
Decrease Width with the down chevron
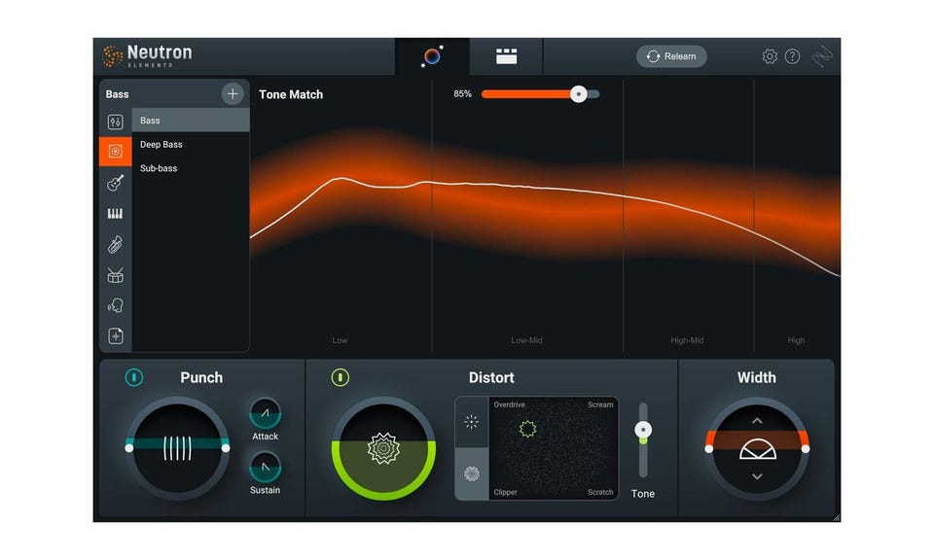click(x=757, y=476)
